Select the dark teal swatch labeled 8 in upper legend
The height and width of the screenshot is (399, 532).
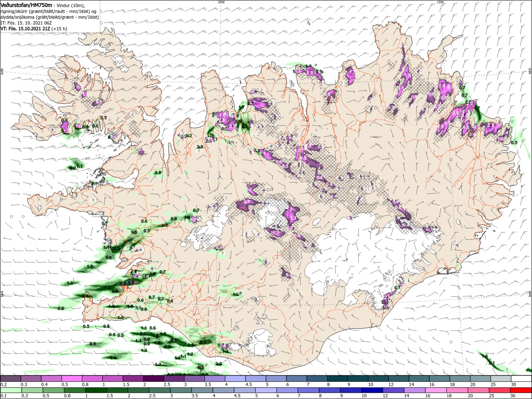tap(337, 379)
